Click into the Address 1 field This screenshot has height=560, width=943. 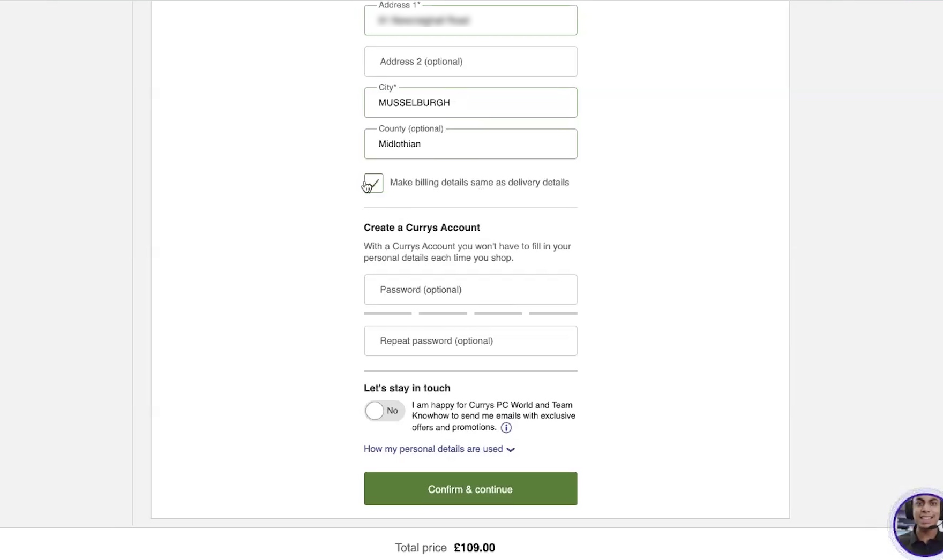(x=470, y=21)
